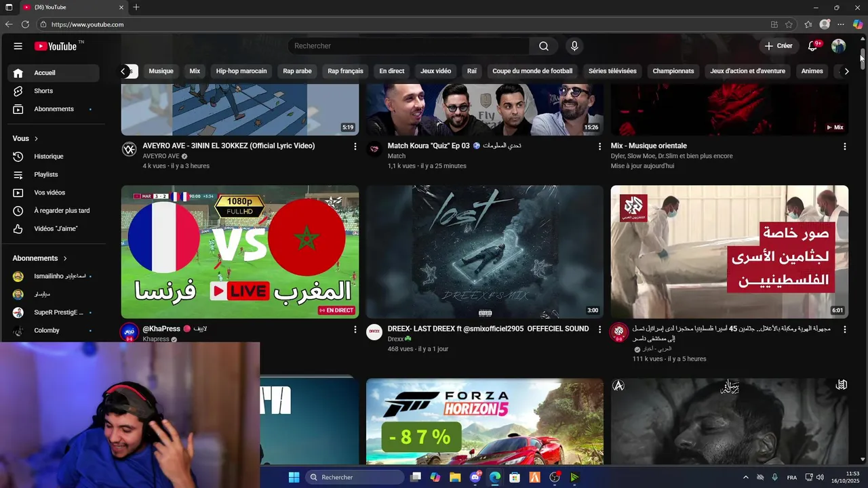
Task: Click the Rechercher search field on YouTube
Action: 409,46
